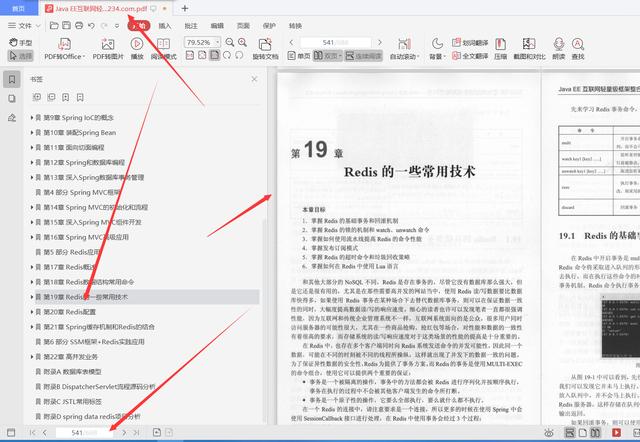Toggle 单页 single page layout
Viewport: 640px width, 442px height.
click(x=299, y=56)
